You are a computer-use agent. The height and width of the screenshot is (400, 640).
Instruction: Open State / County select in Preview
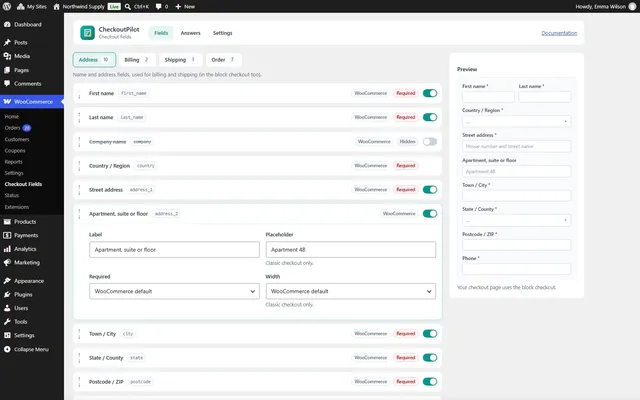click(x=516, y=220)
